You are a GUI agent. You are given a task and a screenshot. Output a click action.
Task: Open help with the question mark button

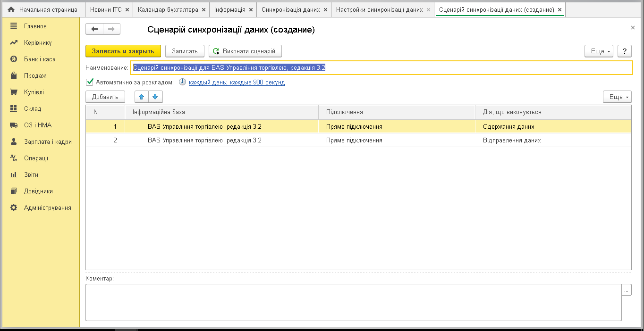pyautogui.click(x=625, y=51)
